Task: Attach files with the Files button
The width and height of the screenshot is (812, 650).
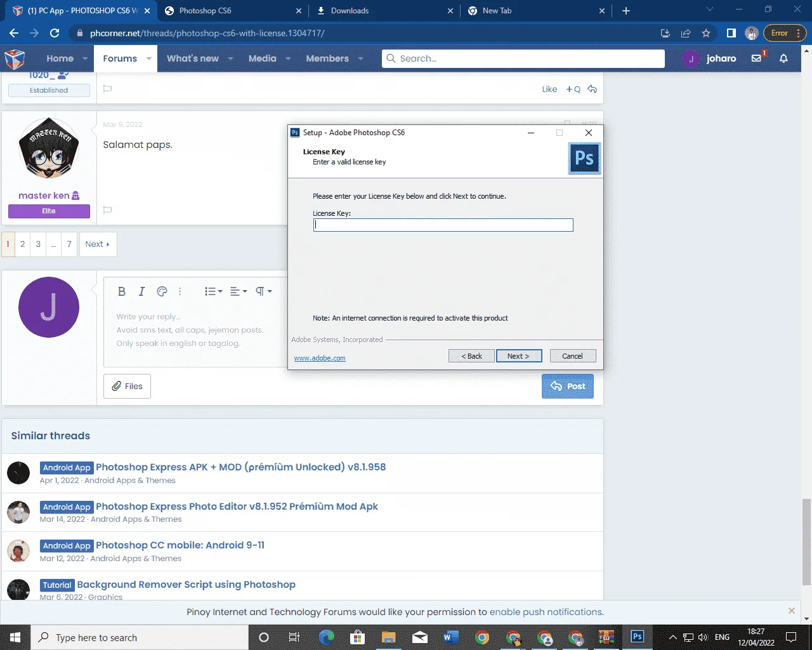Action: click(x=127, y=386)
